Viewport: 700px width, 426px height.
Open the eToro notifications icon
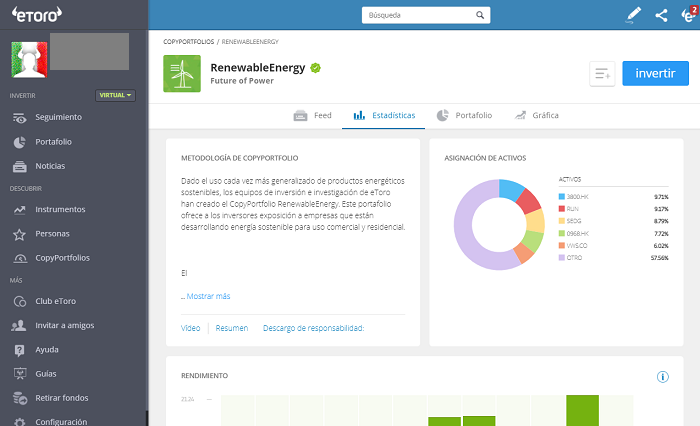click(689, 14)
